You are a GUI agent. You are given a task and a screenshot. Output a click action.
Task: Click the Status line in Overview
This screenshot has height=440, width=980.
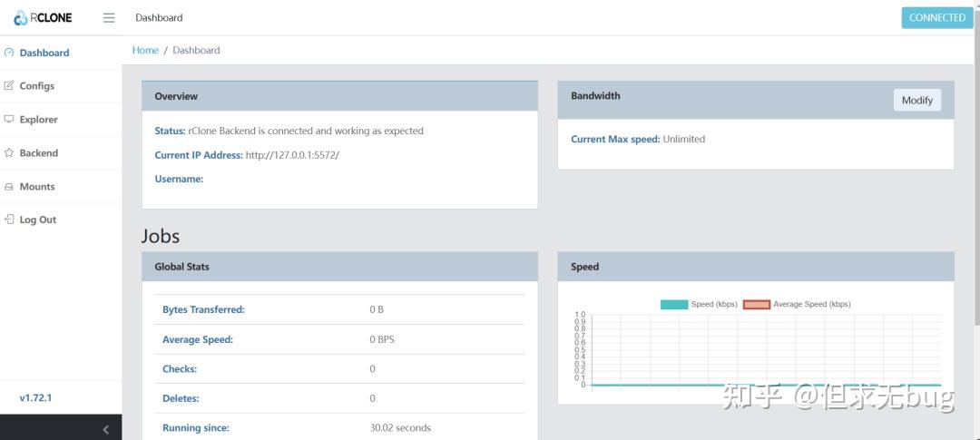(289, 131)
